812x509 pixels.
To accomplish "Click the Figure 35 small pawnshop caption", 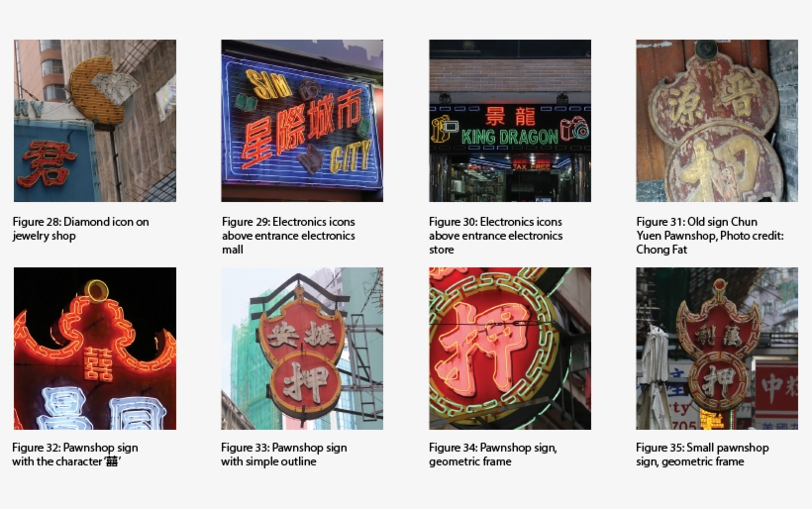I will click(x=702, y=455).
